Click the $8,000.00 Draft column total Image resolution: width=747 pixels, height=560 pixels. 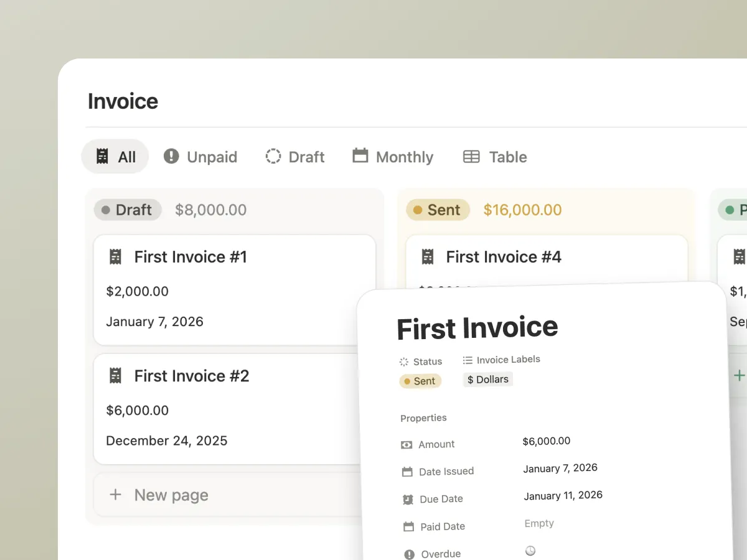click(211, 210)
